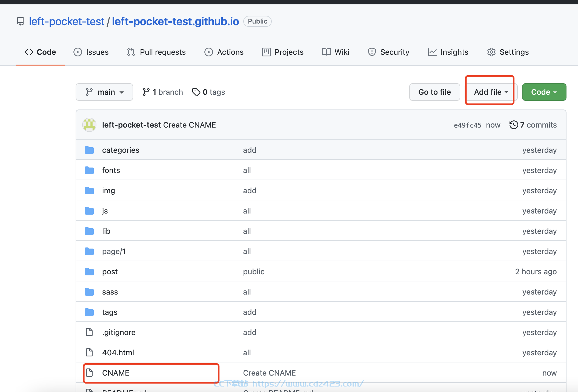The width and height of the screenshot is (578, 392).
Task: View the 7 commits history
Action: click(533, 125)
